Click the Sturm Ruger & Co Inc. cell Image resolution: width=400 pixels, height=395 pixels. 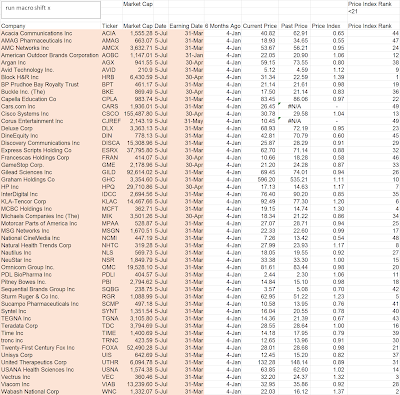pyautogui.click(x=51, y=297)
